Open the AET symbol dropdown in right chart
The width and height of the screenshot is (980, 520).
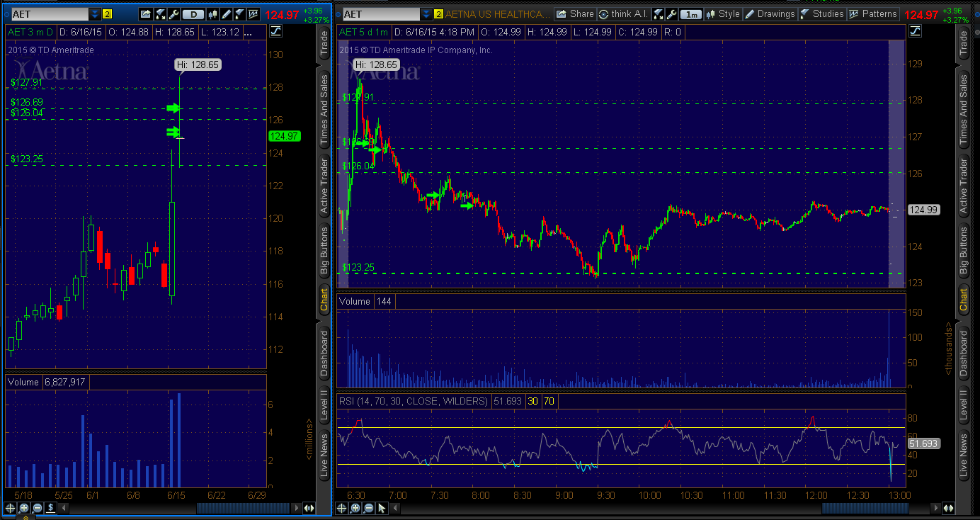coord(426,14)
